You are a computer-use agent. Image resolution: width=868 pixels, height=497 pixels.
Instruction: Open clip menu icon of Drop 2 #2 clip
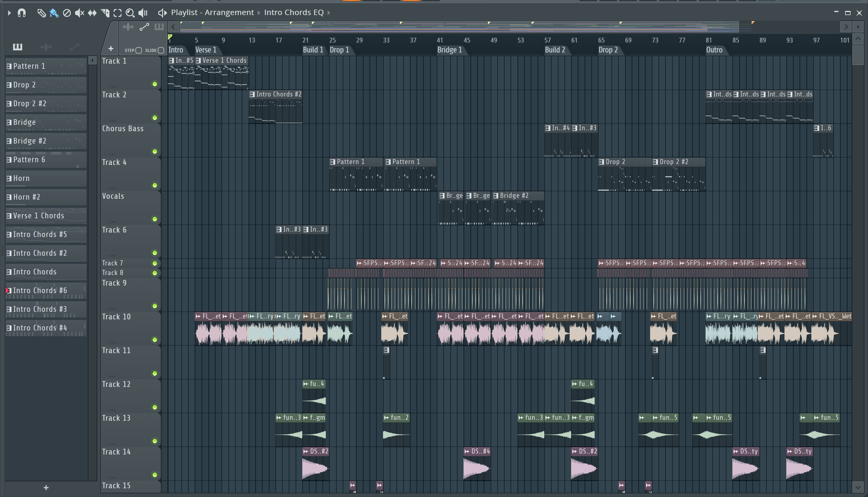[x=656, y=162]
